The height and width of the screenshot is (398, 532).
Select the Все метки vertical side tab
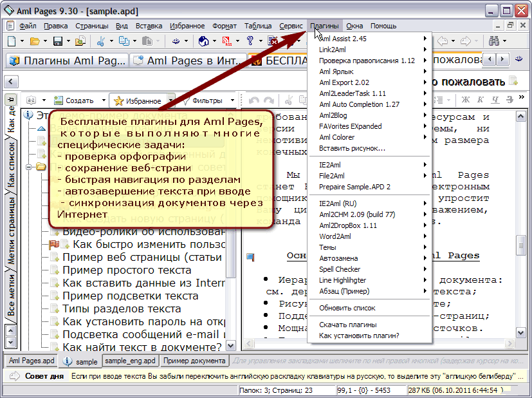[11, 295]
